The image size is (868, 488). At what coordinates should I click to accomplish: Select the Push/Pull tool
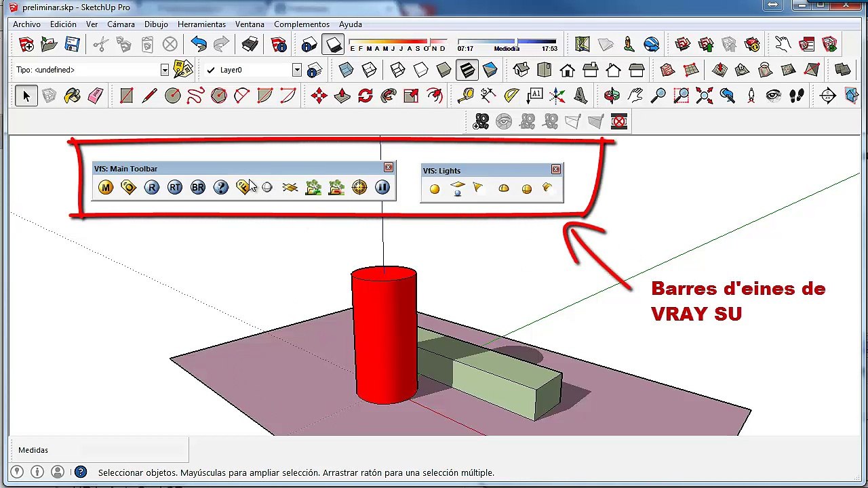[x=342, y=96]
